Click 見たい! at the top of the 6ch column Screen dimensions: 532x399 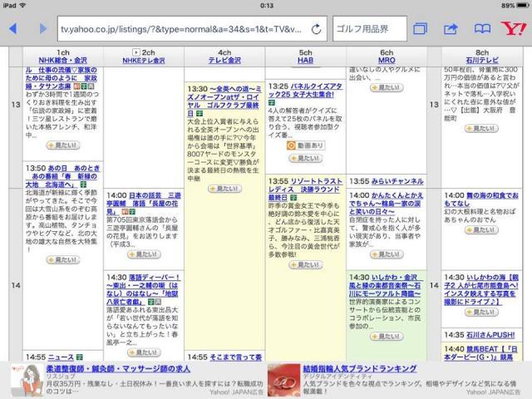387,87
